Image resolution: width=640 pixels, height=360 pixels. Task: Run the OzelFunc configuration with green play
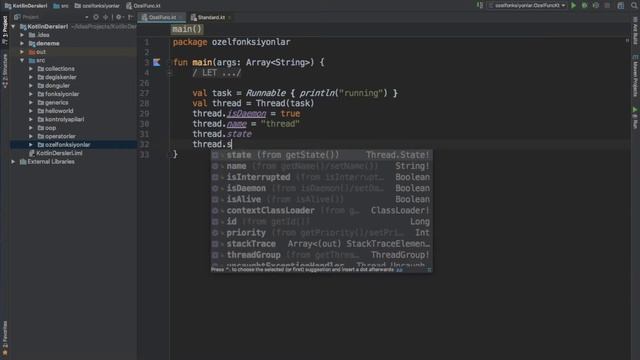573,6
